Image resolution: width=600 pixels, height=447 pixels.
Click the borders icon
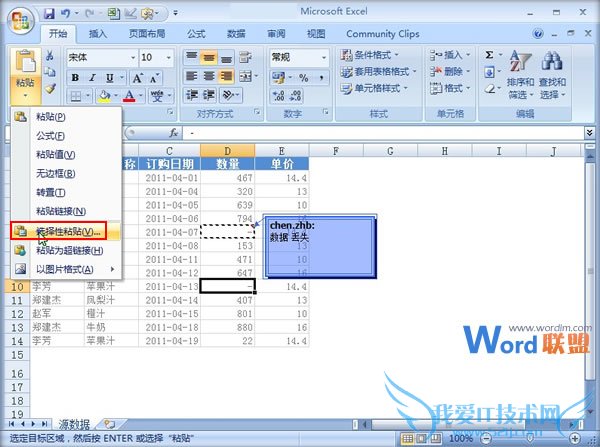(76, 96)
